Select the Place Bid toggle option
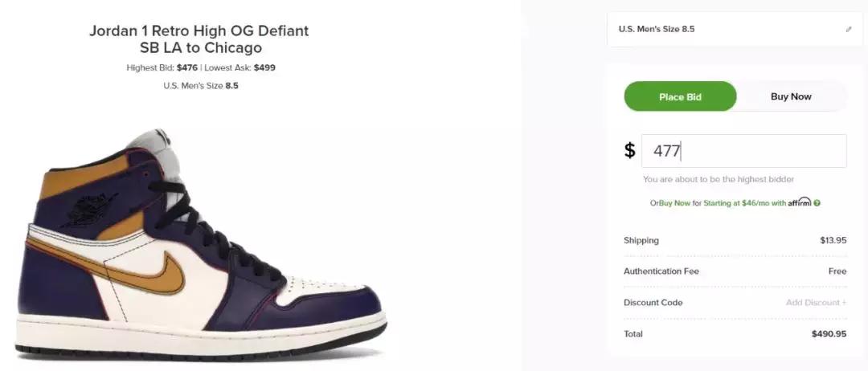Viewport: 868px width, 371px height. coord(680,96)
